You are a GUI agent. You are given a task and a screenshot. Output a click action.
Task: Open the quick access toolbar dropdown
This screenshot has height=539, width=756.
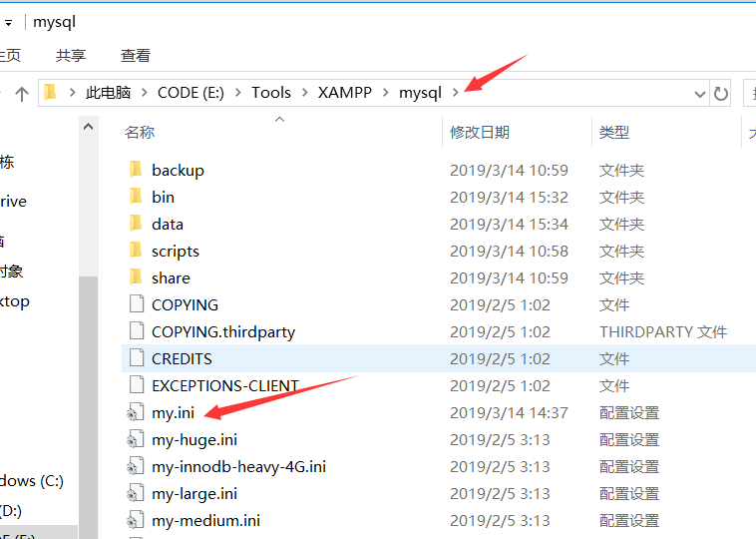pos(8,23)
